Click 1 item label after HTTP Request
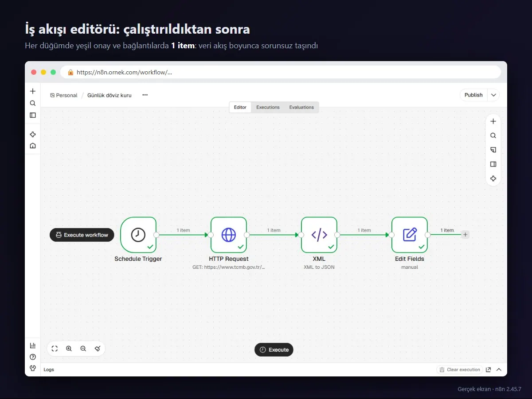Viewport: 532px width, 399px height. pyautogui.click(x=274, y=230)
